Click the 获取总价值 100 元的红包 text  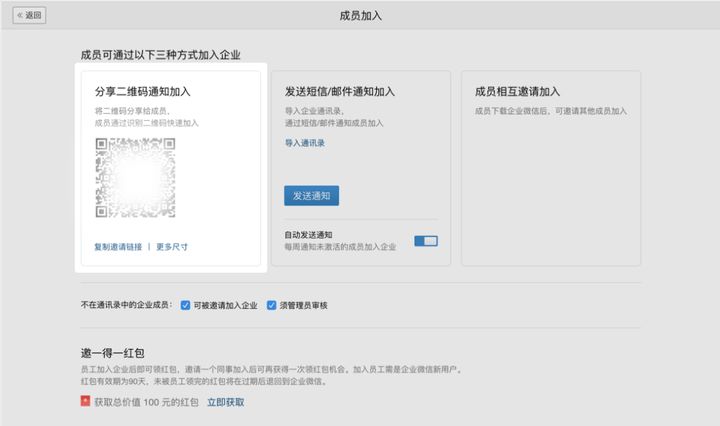tap(145, 402)
